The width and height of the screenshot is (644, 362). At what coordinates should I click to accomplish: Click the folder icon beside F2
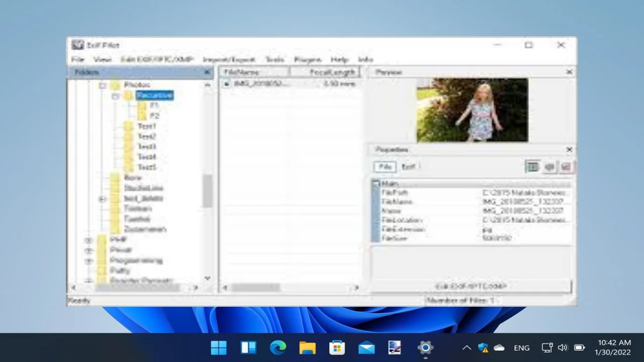(142, 116)
